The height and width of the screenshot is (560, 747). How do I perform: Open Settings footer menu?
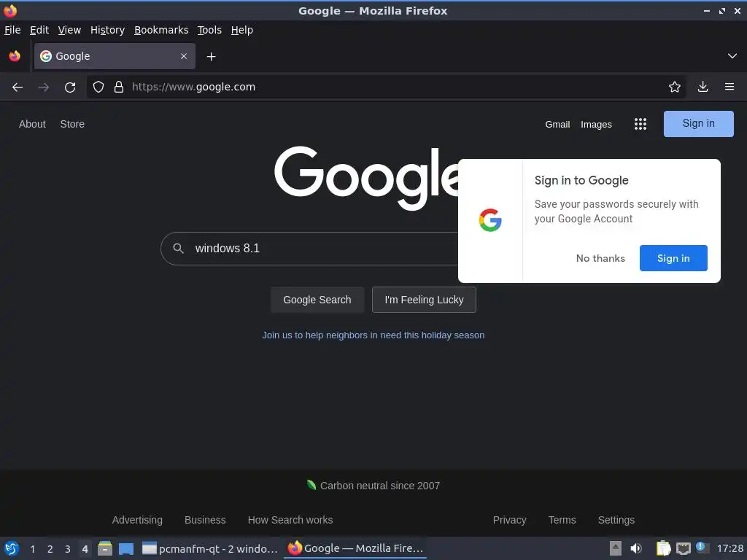(616, 520)
